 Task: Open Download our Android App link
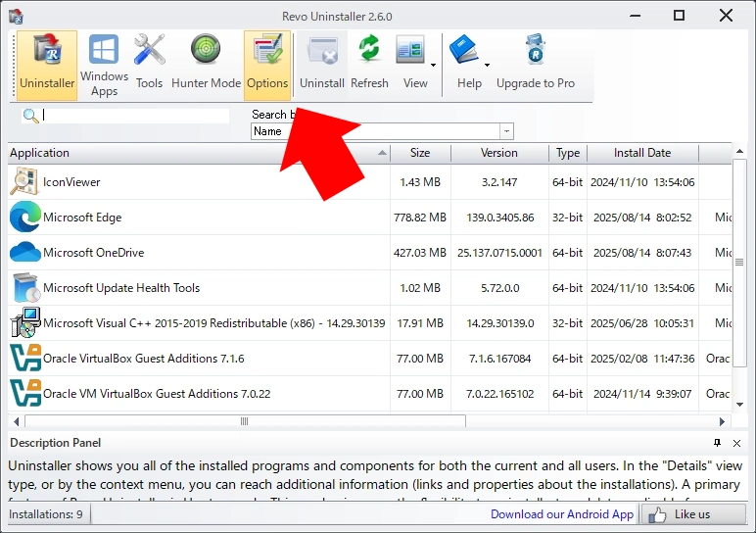562,514
